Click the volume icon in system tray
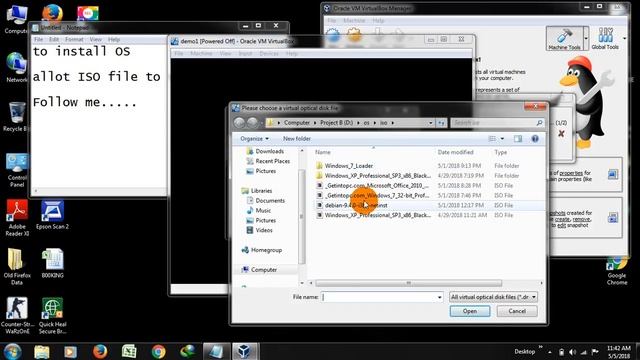This screenshot has width=640, height=360. [x=573, y=352]
